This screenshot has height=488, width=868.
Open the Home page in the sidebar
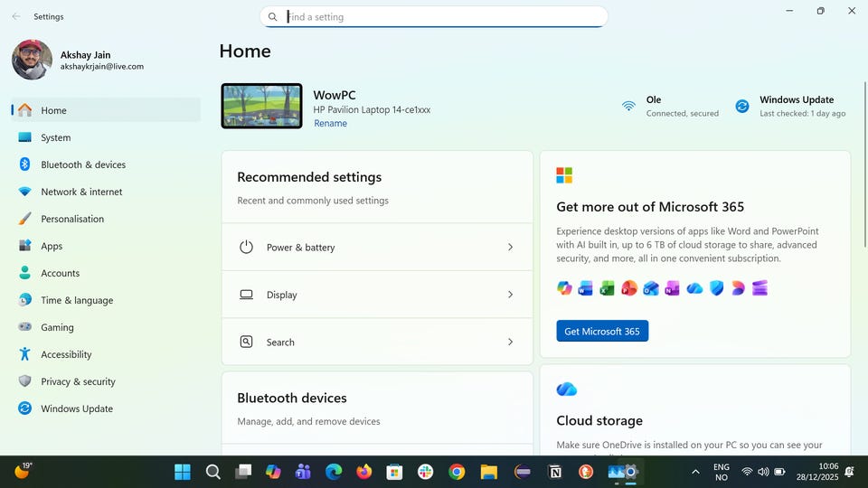coord(106,110)
